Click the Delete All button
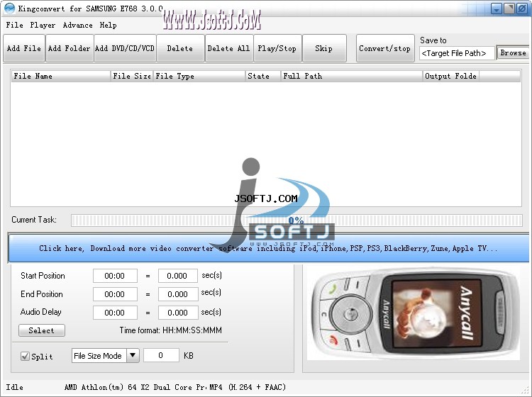 pos(229,48)
